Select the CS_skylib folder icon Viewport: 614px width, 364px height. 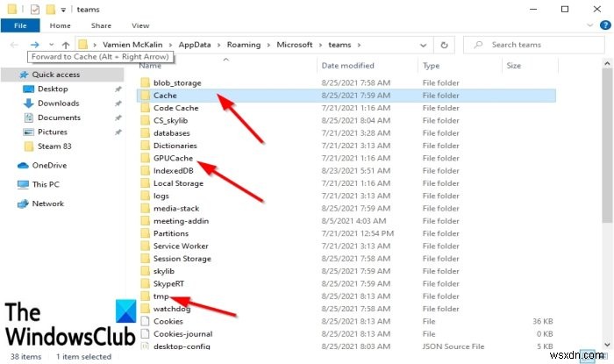(146, 120)
